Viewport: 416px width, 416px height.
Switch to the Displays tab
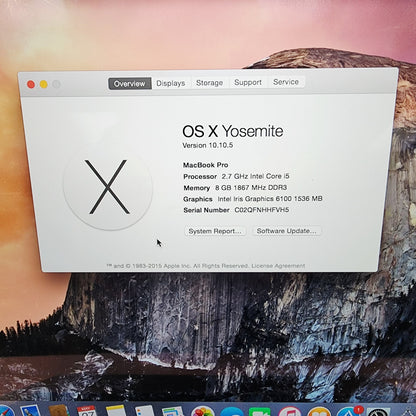click(171, 83)
